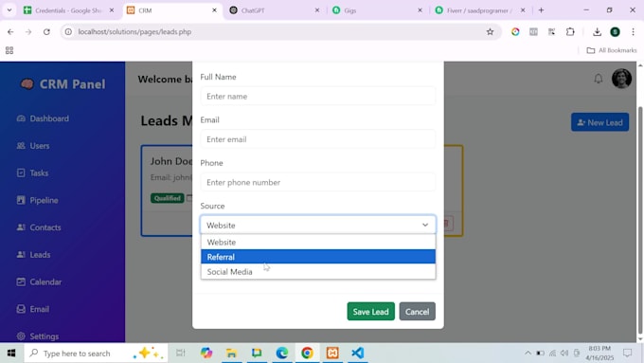Open the apps grid in bookmarks bar

[9, 50]
